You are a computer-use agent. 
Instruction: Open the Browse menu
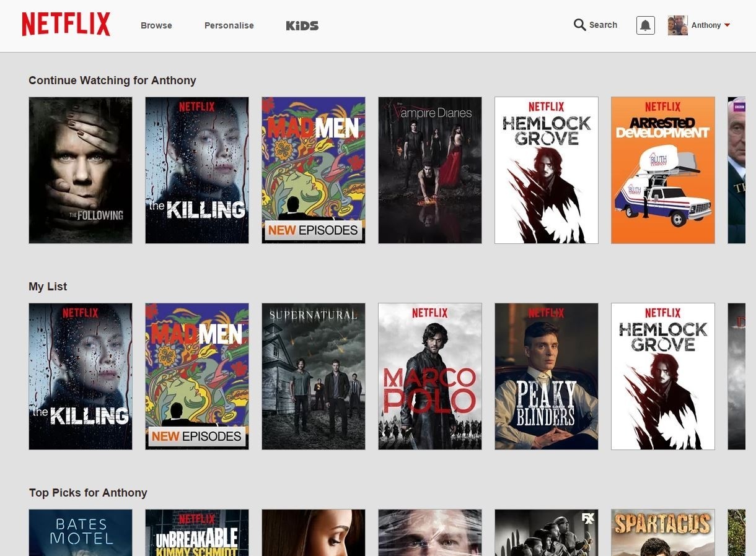[x=156, y=25]
